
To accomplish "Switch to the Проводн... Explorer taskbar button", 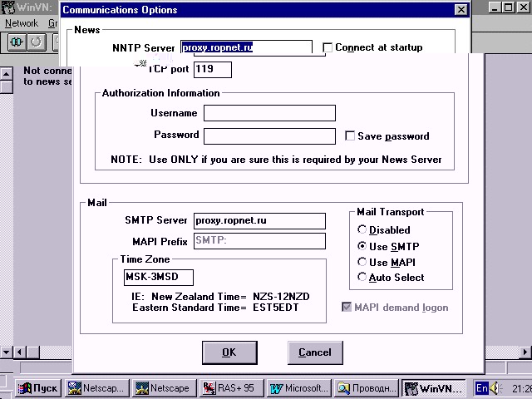I will tap(366, 388).
